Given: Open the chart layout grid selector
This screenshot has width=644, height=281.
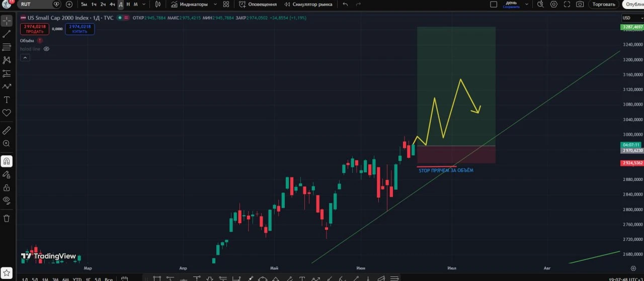Looking at the screenshot, I should tap(494, 4).
